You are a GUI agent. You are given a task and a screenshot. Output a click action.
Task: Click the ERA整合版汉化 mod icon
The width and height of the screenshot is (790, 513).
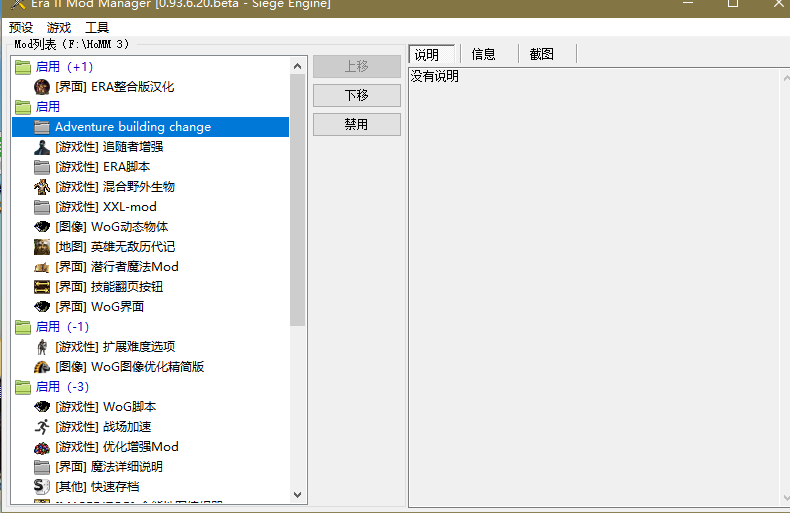(42, 87)
